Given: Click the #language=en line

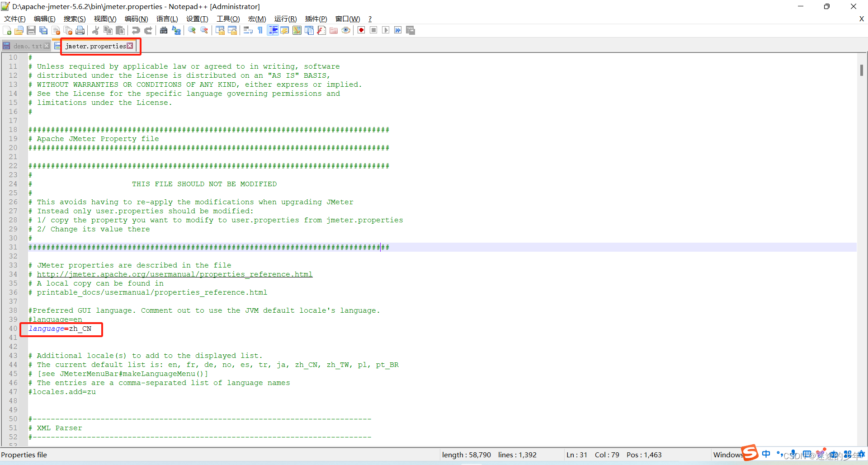Looking at the screenshot, I should (55, 319).
